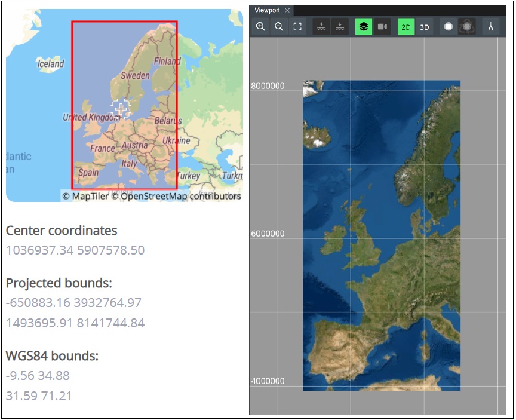Zoom in using the magnifier plus icon
This screenshot has width=516, height=420.
(x=260, y=27)
